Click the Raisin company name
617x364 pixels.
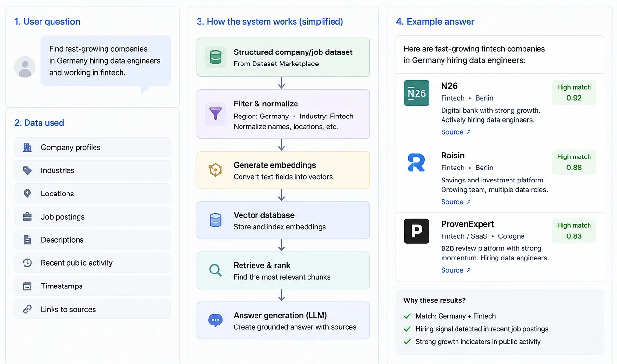453,156
